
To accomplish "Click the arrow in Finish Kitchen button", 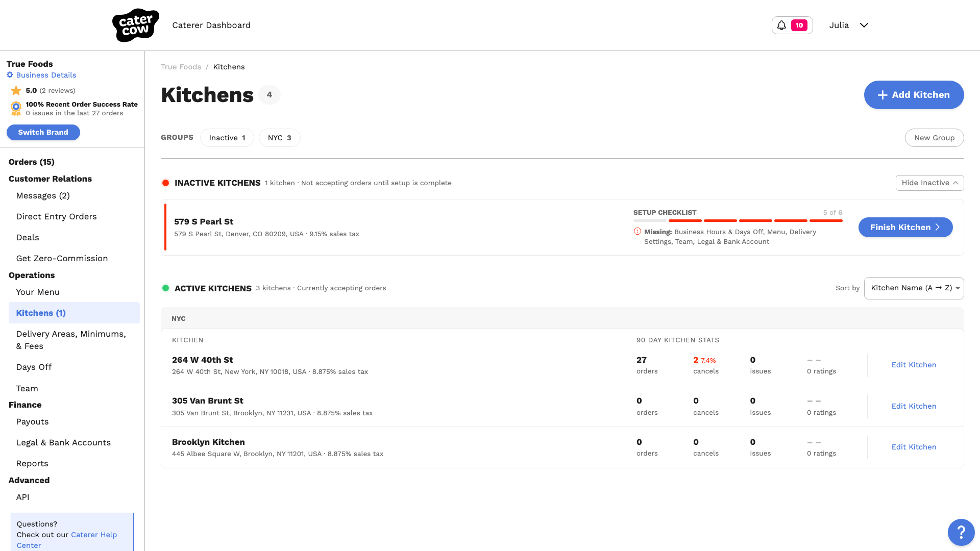I will point(938,228).
